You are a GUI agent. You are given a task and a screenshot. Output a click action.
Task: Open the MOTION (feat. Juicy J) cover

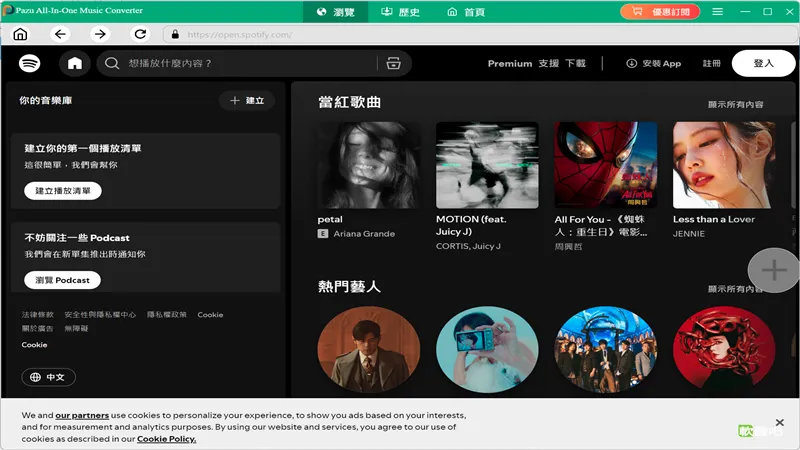(487, 165)
